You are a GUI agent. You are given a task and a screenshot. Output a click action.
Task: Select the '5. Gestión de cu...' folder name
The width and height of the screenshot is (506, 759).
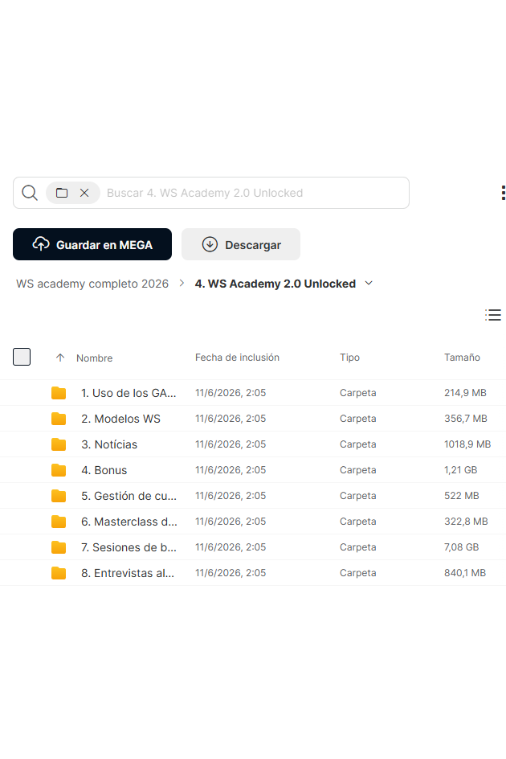pyautogui.click(x=129, y=496)
